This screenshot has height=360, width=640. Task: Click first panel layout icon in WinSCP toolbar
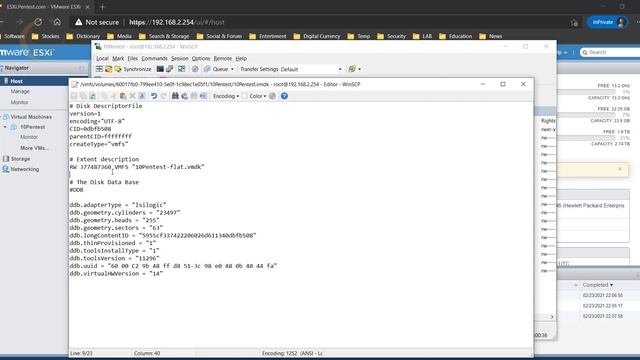click(x=99, y=69)
